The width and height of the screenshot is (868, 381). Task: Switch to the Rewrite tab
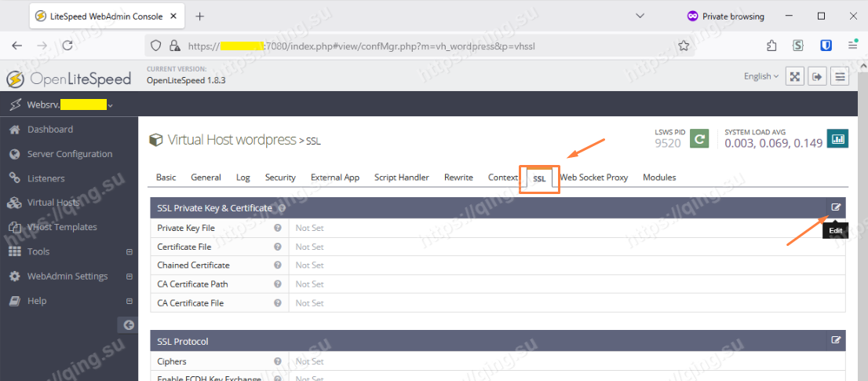point(458,178)
